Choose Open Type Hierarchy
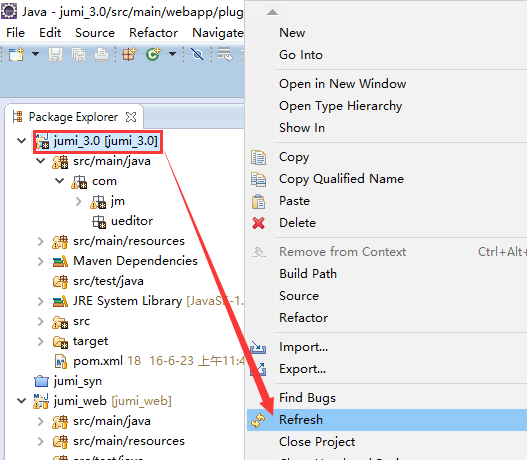Screen dimensions: 527x460 click(340, 106)
